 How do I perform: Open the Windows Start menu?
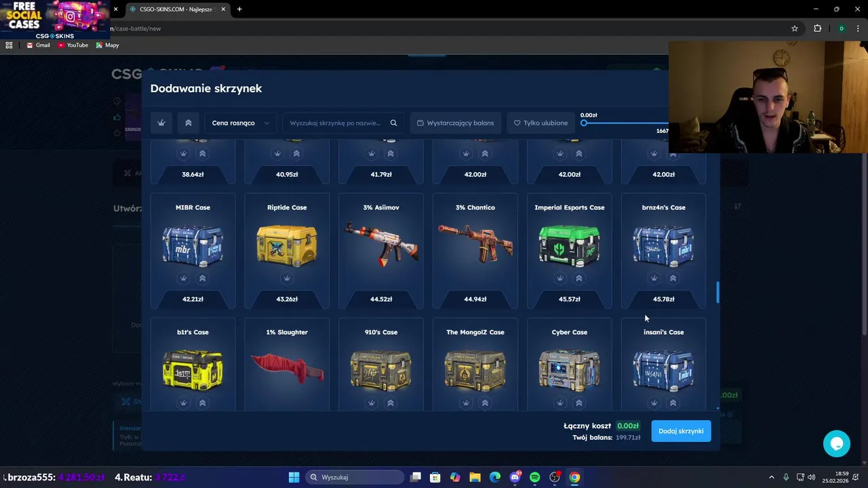pos(294,477)
